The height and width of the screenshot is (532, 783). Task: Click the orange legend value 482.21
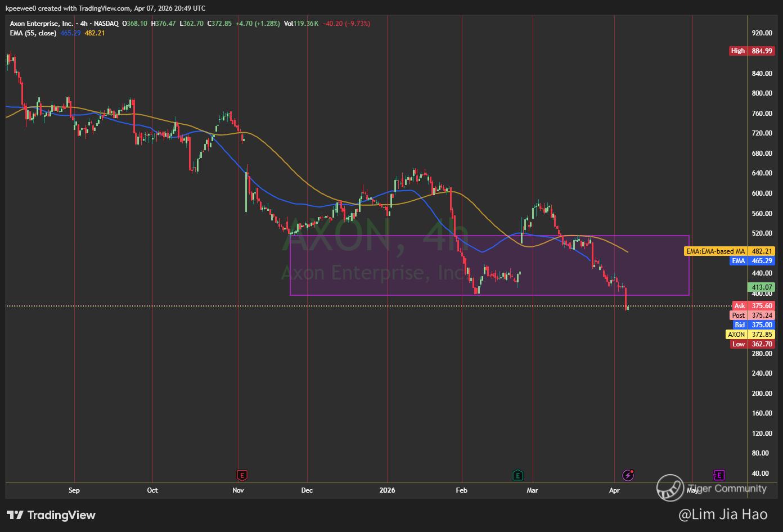(94, 33)
